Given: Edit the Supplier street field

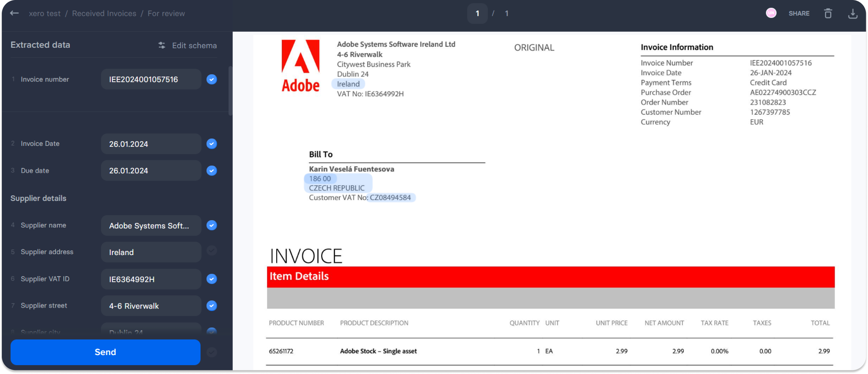Looking at the screenshot, I should (x=151, y=305).
